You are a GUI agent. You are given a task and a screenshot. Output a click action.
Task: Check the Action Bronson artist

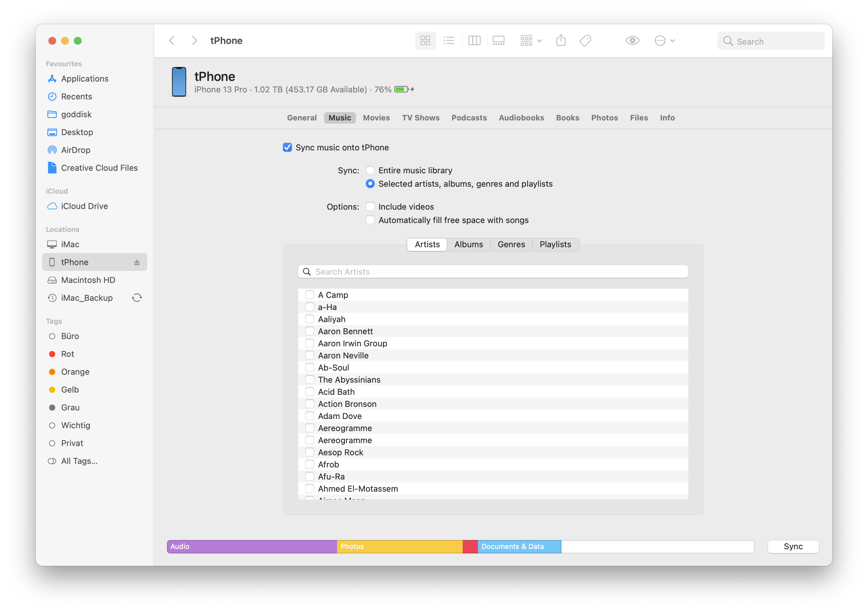coord(310,404)
